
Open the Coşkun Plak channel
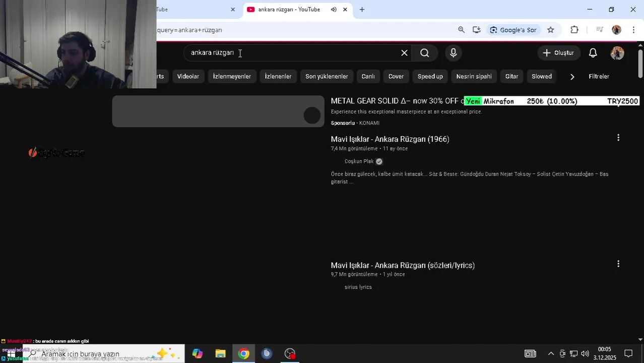[359, 161]
